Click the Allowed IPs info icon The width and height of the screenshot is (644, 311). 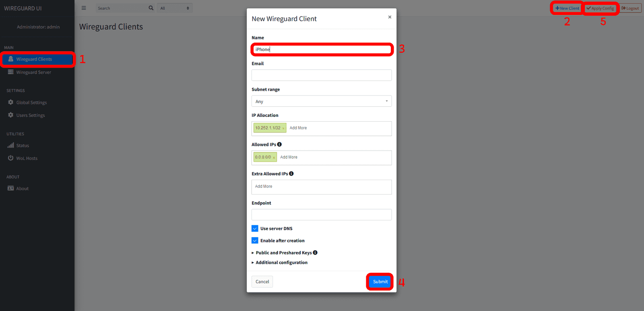279,145
